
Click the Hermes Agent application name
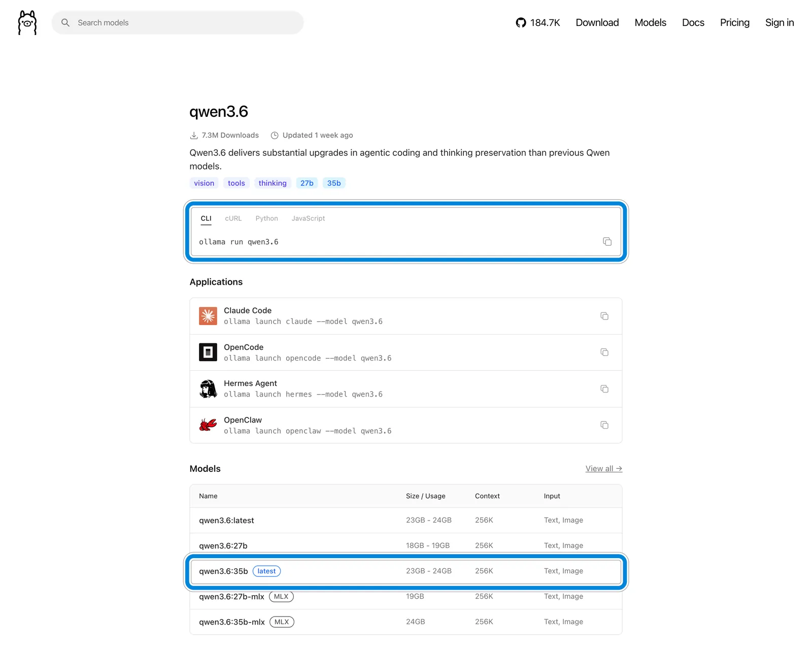(251, 384)
